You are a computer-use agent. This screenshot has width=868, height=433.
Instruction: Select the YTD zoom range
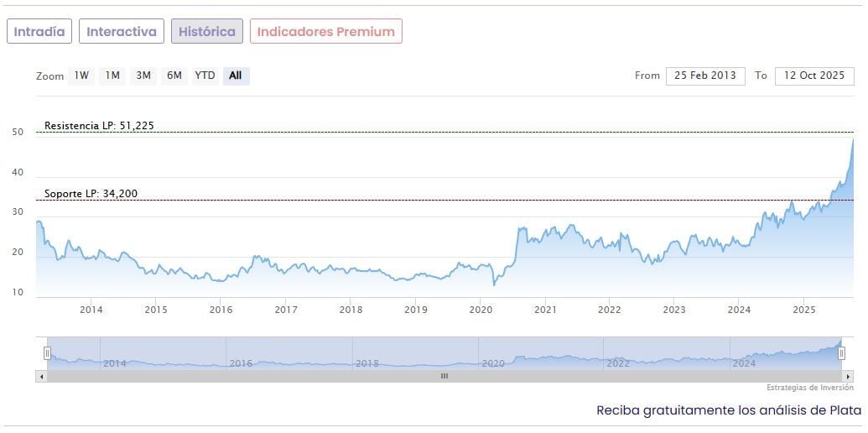click(205, 76)
